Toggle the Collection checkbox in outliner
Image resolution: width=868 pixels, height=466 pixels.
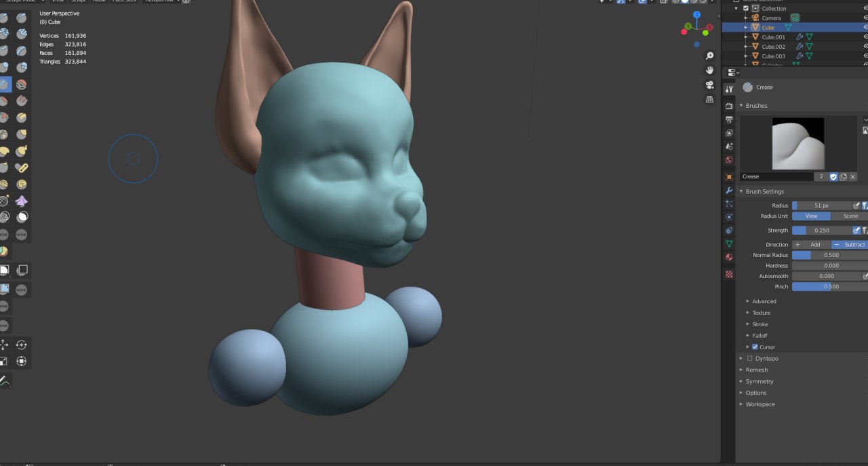[745, 8]
